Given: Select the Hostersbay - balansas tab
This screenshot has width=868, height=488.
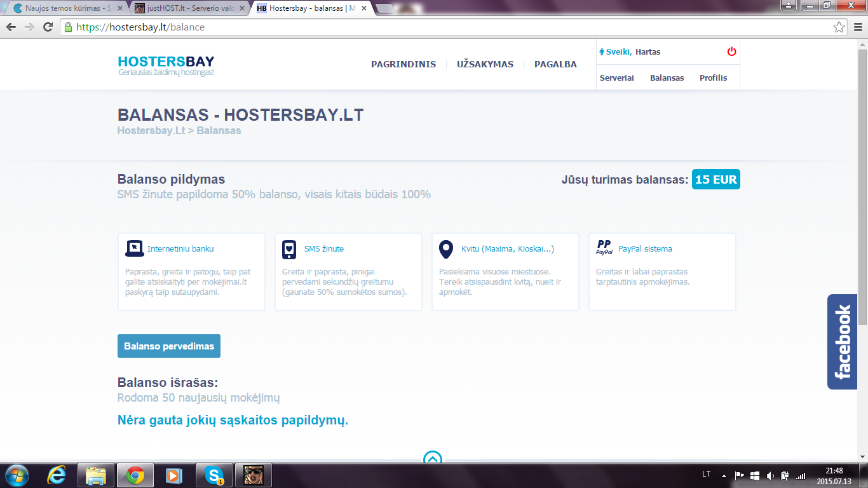Looking at the screenshot, I should click(x=311, y=8).
